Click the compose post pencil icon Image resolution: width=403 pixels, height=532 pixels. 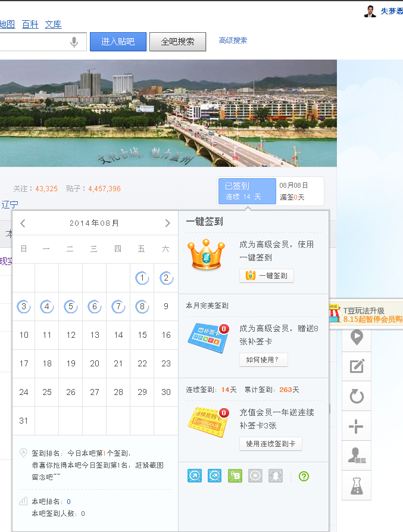coord(357,366)
